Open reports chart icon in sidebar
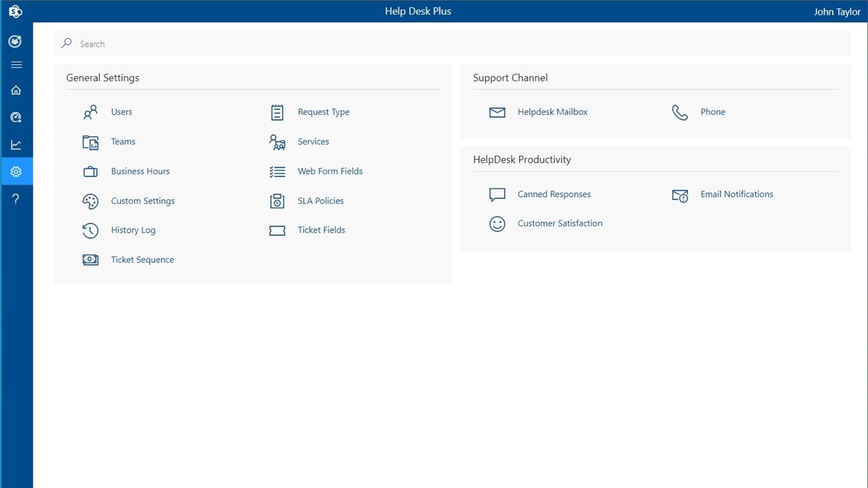The height and width of the screenshot is (488, 868). point(17,145)
